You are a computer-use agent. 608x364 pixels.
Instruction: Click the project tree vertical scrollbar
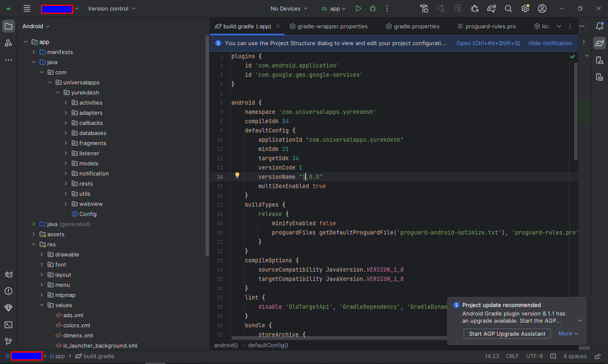coord(207,146)
